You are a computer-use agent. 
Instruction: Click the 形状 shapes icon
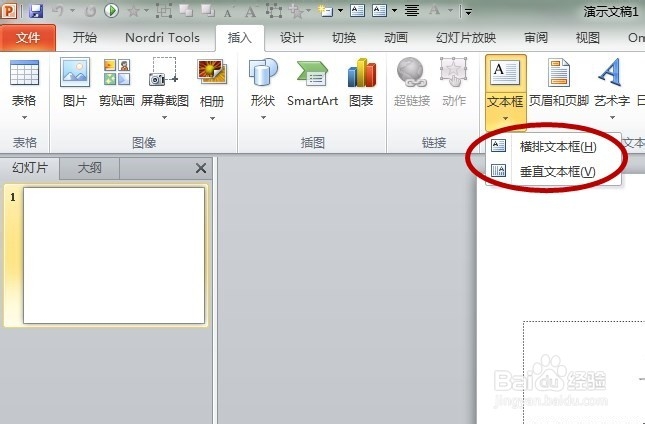(x=263, y=73)
